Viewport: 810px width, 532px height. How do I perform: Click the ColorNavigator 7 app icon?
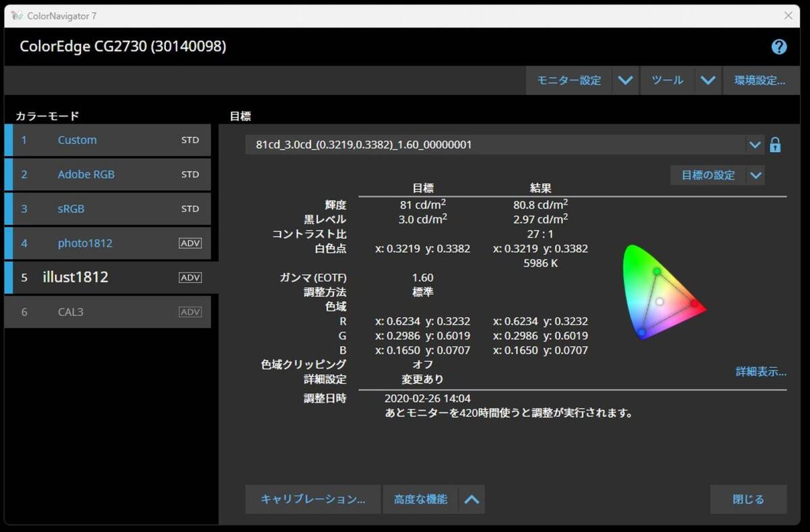coord(17,16)
